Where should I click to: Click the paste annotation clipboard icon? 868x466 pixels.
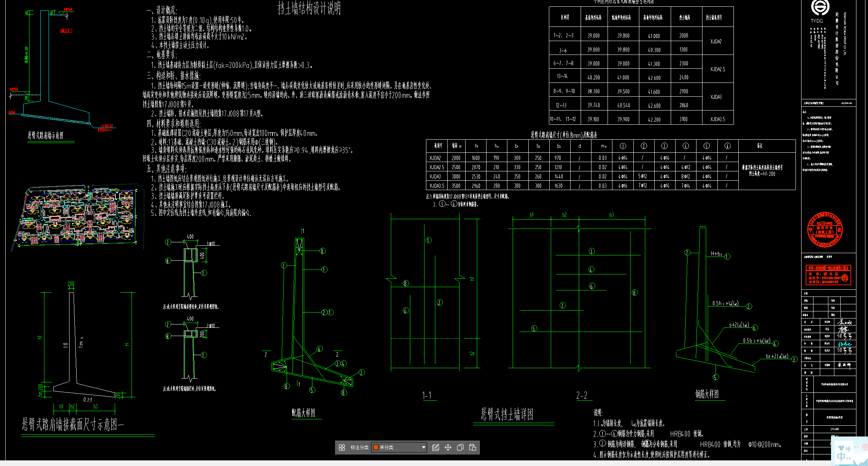473,447
